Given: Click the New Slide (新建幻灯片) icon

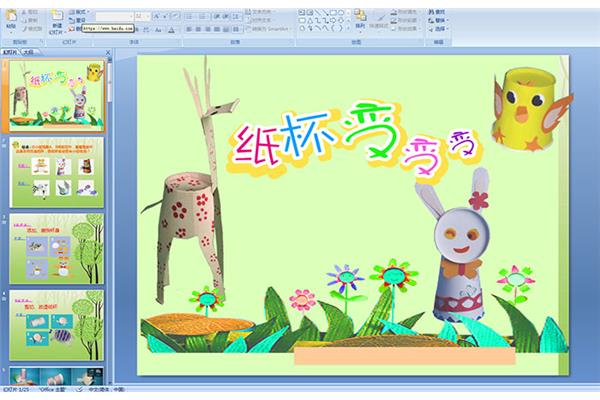Looking at the screenshot, I should (x=57, y=15).
